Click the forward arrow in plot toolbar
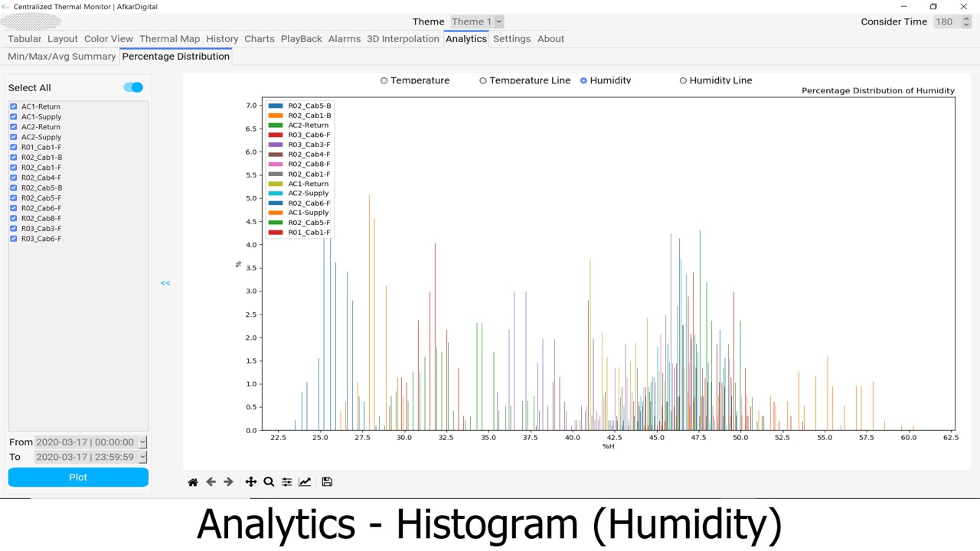980x551 pixels. click(x=228, y=482)
